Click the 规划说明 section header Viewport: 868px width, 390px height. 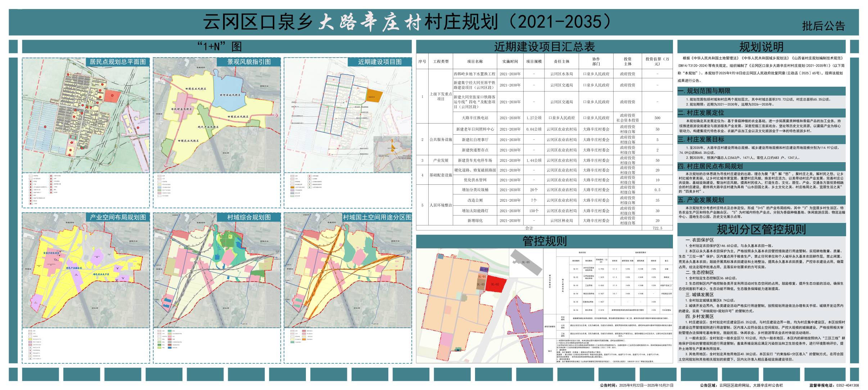[761, 46]
